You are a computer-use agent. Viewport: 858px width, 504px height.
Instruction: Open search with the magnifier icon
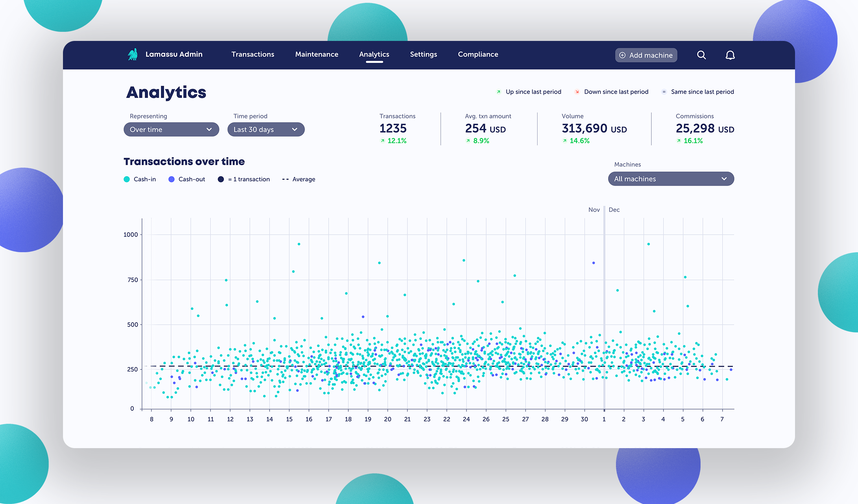point(701,55)
